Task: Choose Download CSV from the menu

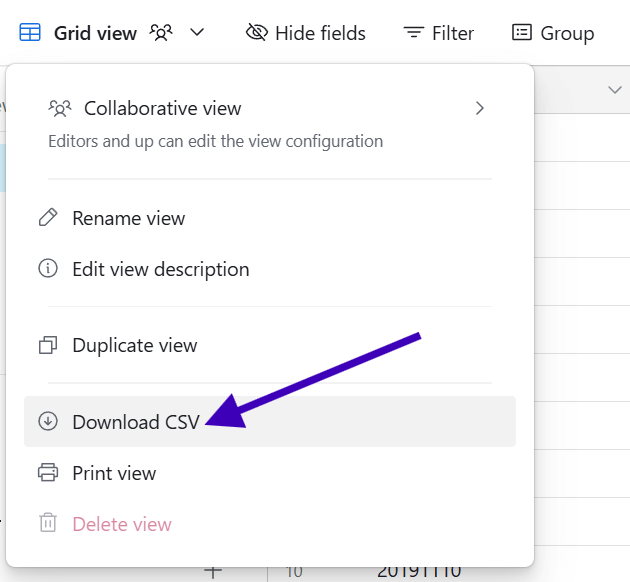Action: coord(270,421)
